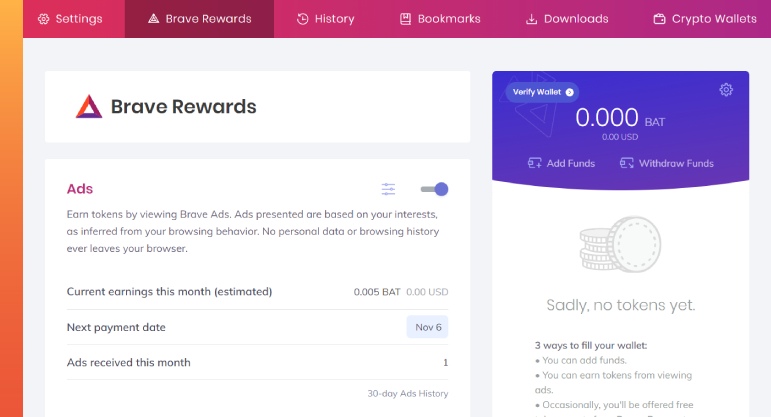Open the Crypto Wallets tab

click(704, 19)
